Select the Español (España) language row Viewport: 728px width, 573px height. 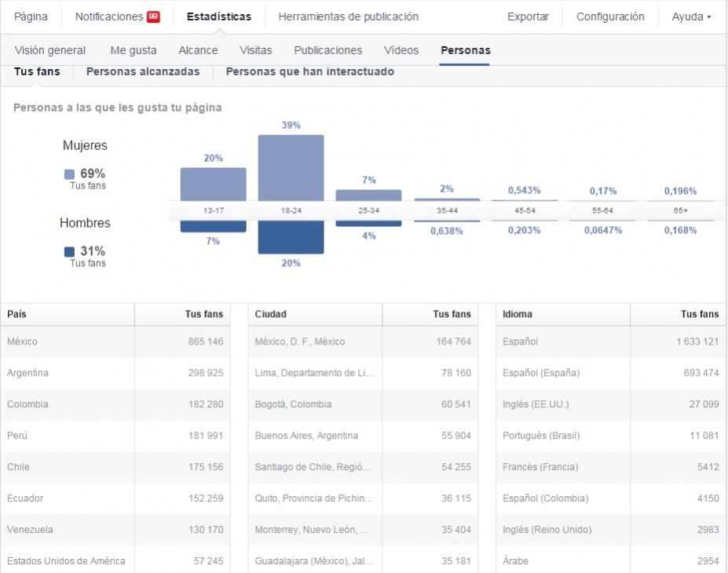[610, 373]
